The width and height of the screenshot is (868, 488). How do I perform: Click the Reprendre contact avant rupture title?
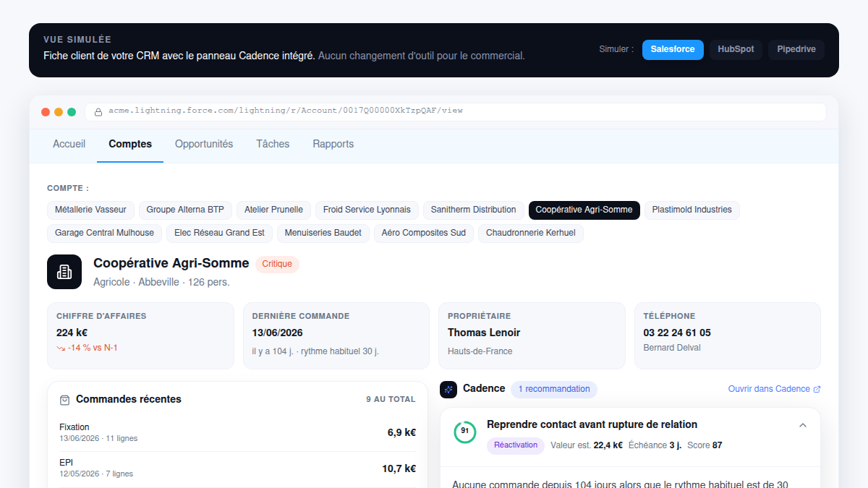pos(592,424)
